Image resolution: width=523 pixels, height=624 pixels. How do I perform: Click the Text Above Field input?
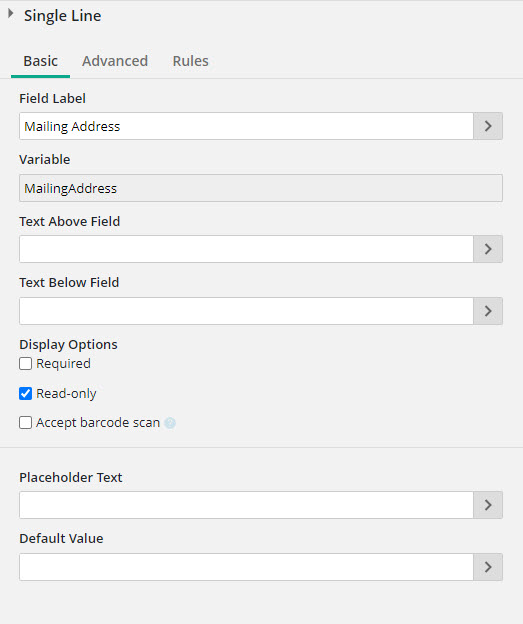[x=246, y=249]
